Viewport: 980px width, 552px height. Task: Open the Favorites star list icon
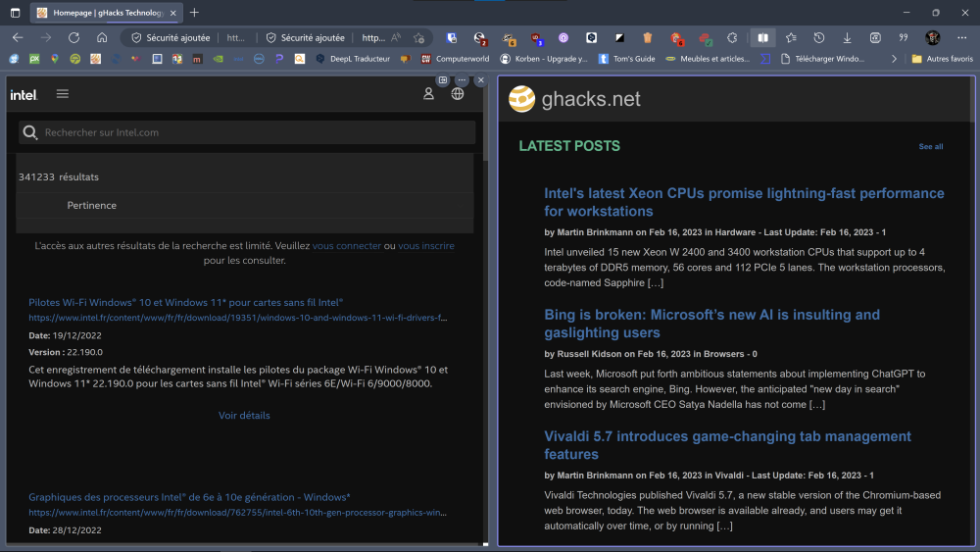pos(791,37)
